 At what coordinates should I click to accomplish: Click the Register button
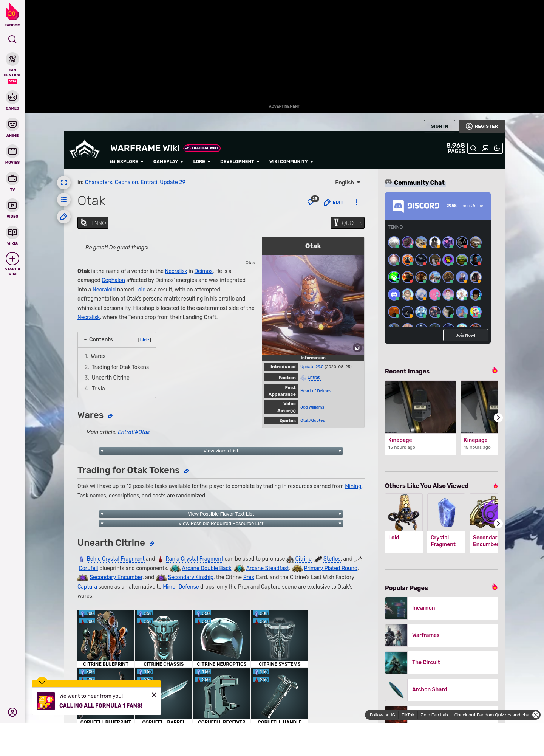[482, 126]
